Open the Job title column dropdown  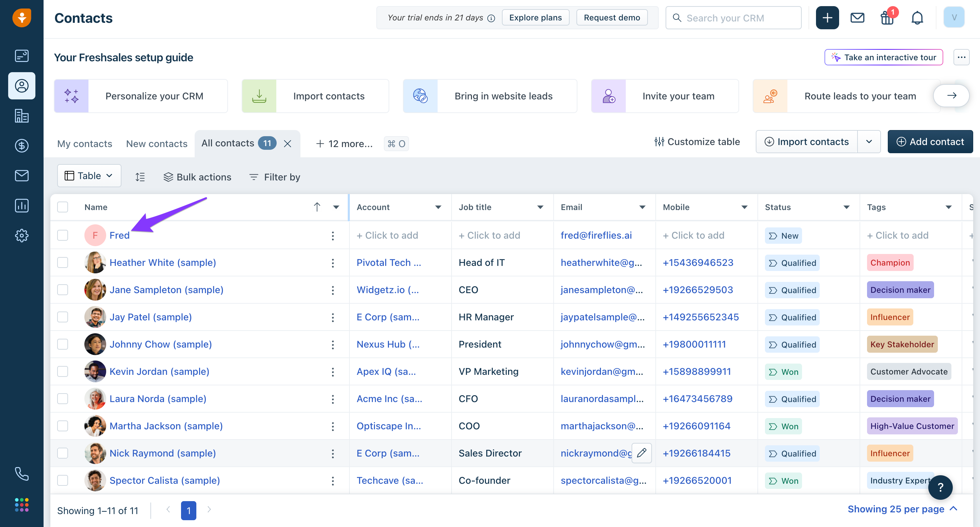tap(540, 207)
